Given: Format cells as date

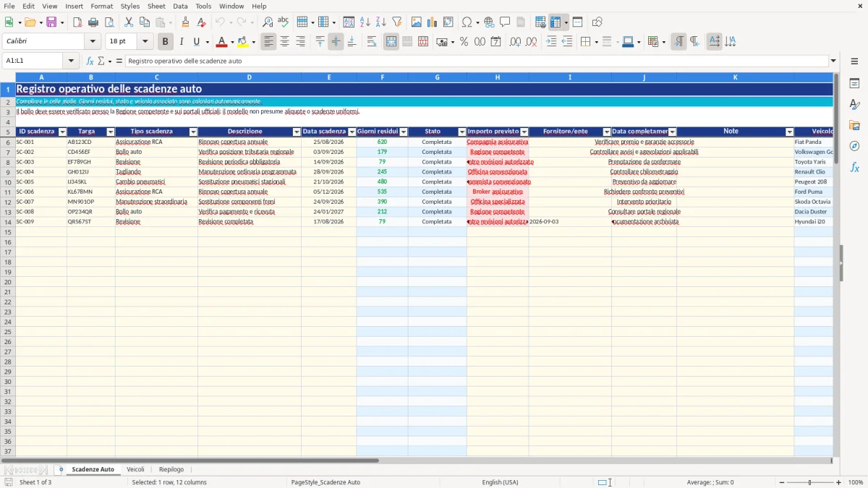Looking at the screenshot, I should tap(496, 42).
